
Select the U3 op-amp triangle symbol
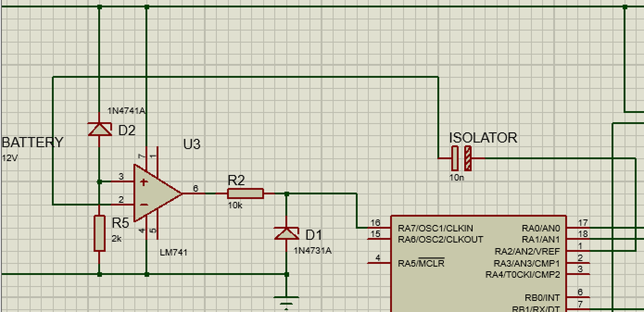point(157,193)
